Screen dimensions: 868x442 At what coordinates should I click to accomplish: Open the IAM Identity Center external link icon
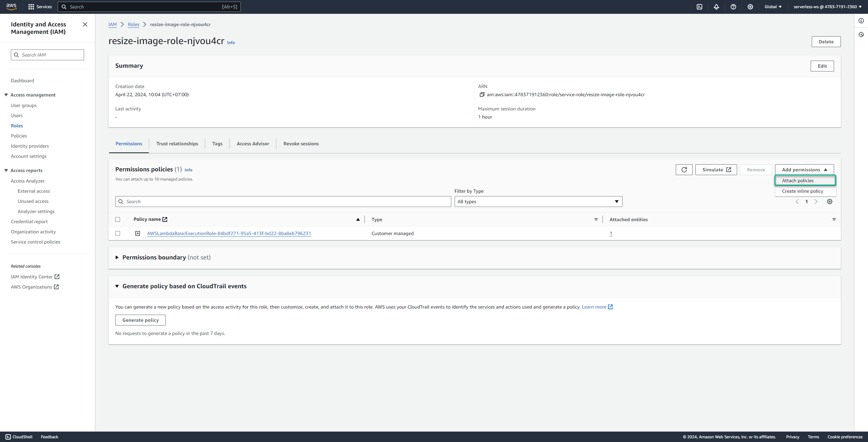(57, 277)
